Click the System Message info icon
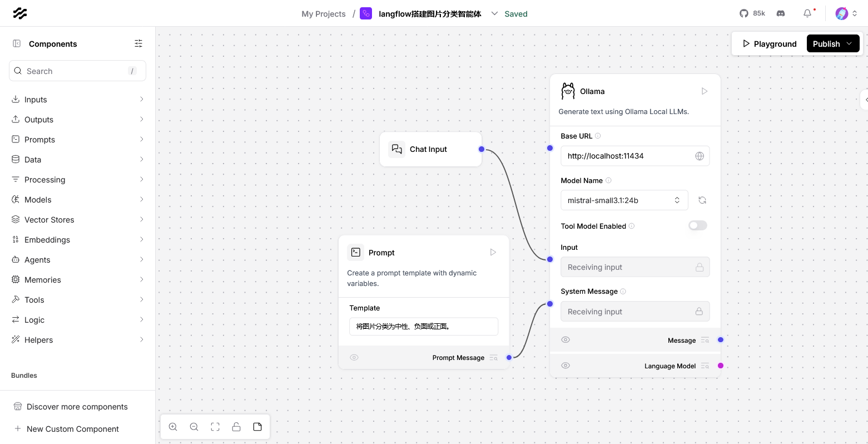 coord(623,292)
